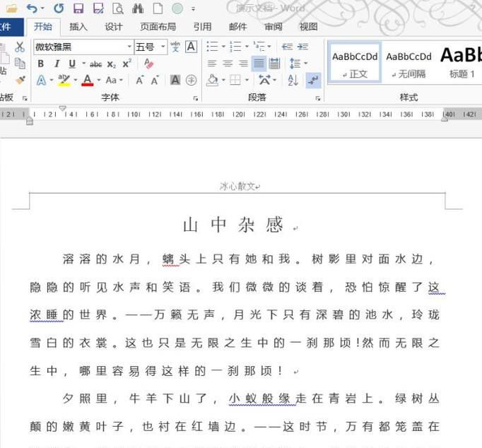Toggle Strikethrough abc formatting
482x448 pixels.
click(x=95, y=64)
